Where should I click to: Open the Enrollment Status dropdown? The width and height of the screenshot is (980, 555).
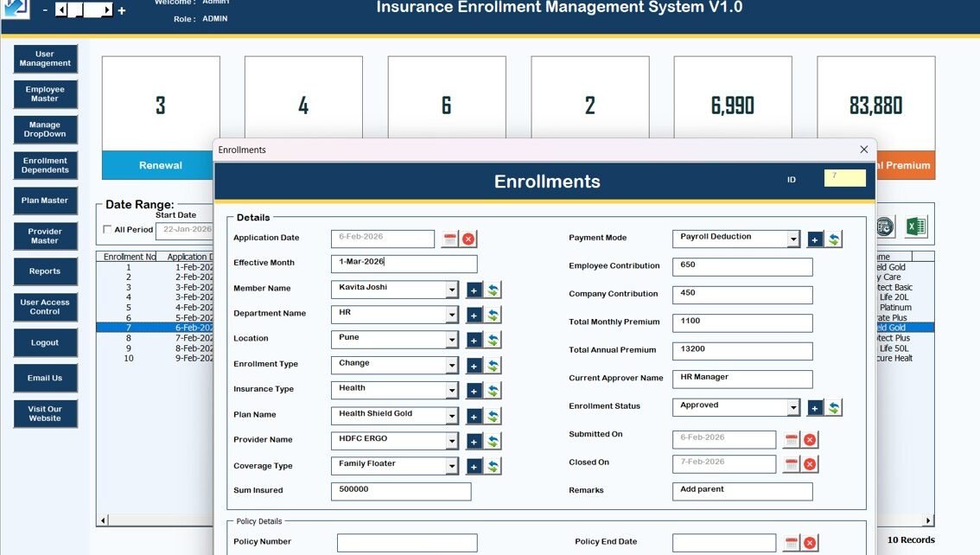coord(793,408)
